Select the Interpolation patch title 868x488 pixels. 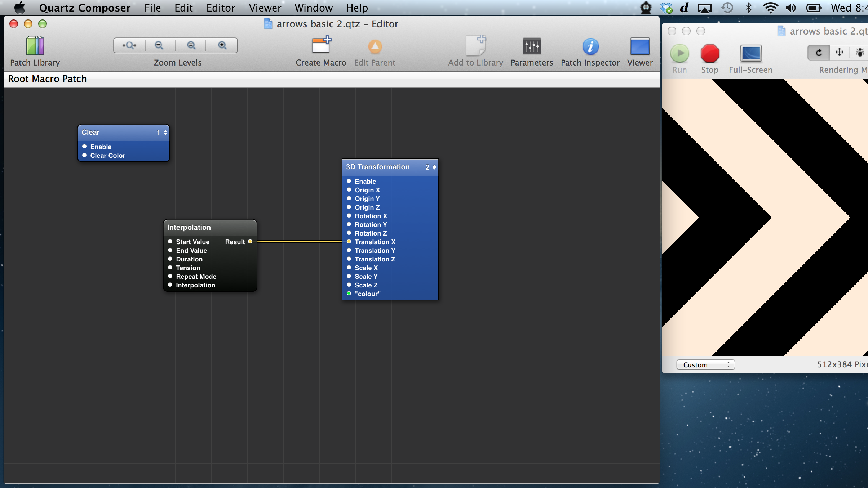189,227
